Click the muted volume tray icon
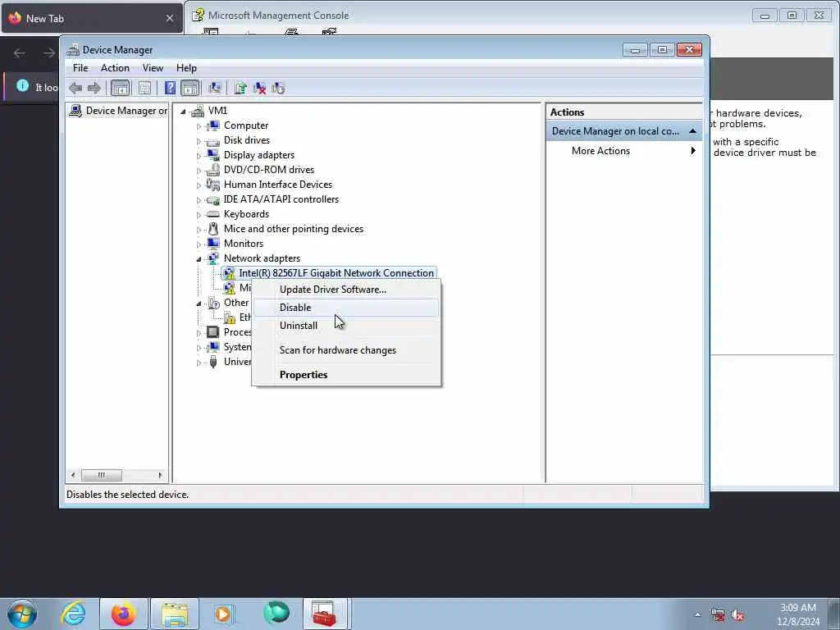The height and width of the screenshot is (630, 840). pos(737,615)
